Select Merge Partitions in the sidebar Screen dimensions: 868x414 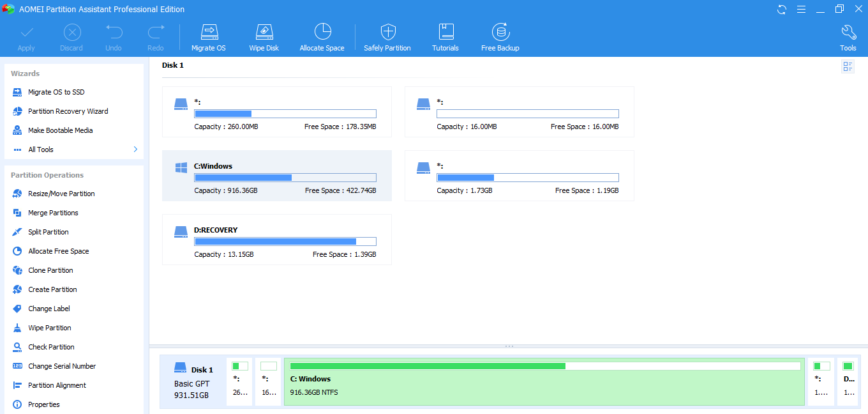point(53,213)
